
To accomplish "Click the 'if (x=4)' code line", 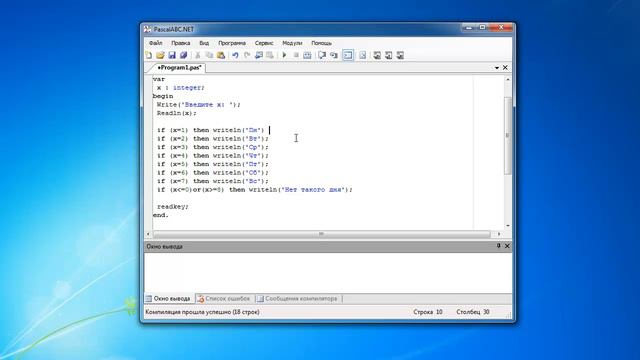I will [213, 156].
